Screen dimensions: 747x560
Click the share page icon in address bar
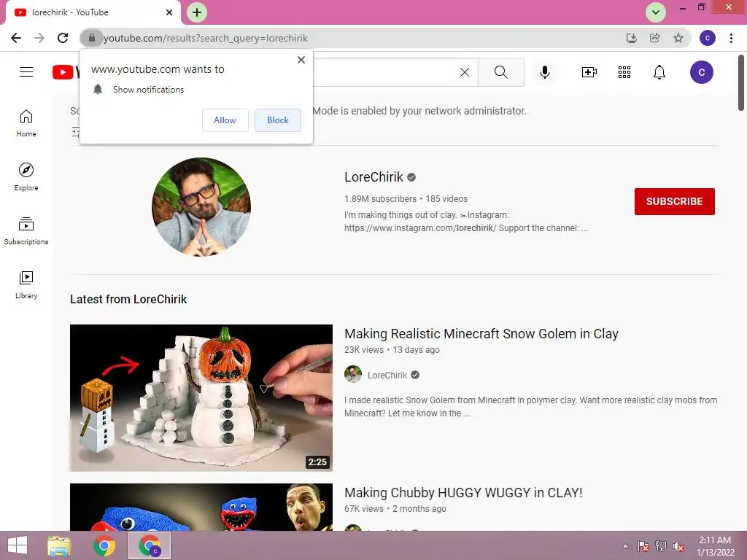pos(655,38)
